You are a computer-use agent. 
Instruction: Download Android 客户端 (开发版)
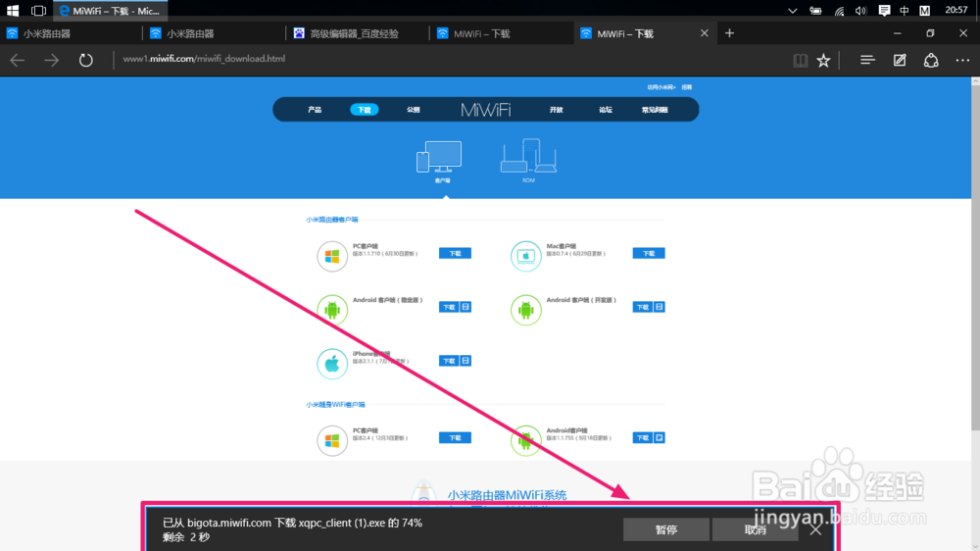[643, 307]
